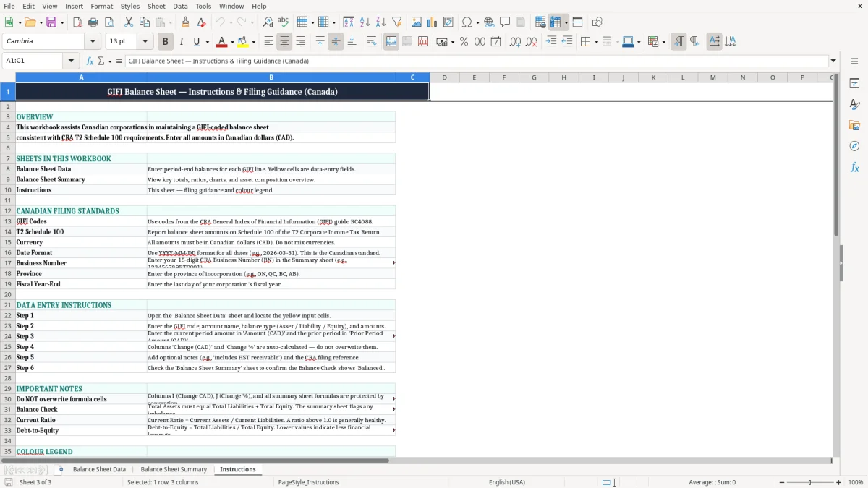Open Find & Replace icon
Viewport: 868px width, 488px height.
pyautogui.click(x=268, y=22)
